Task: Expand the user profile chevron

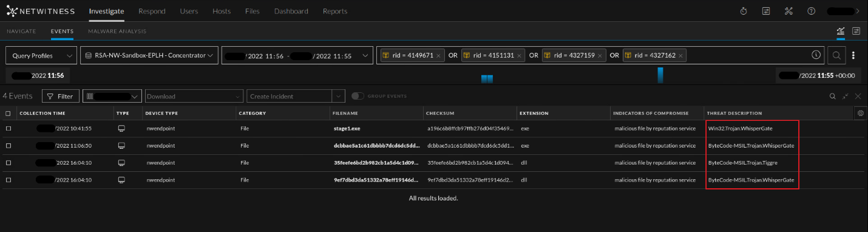Action: coord(858,11)
